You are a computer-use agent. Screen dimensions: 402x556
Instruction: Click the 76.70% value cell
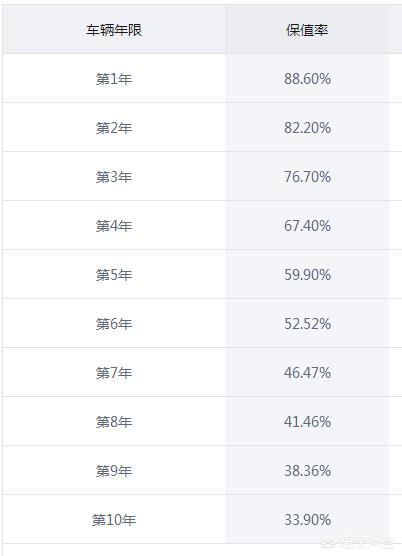307,177
